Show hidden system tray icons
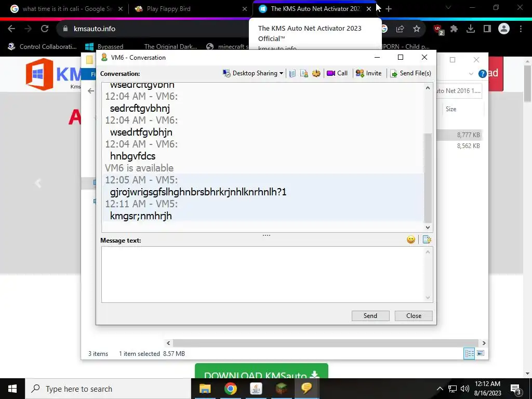532x399 pixels. tap(440, 389)
